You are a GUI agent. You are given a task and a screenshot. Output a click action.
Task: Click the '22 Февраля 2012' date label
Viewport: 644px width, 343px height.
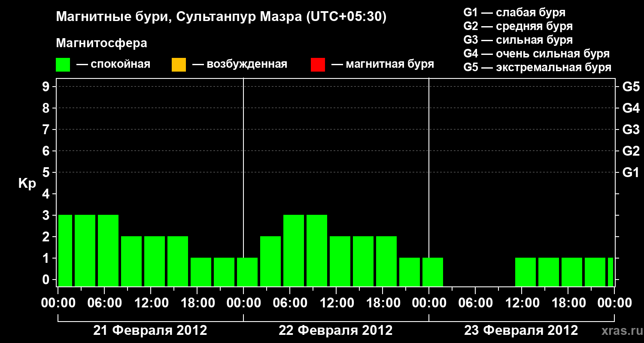click(x=336, y=331)
